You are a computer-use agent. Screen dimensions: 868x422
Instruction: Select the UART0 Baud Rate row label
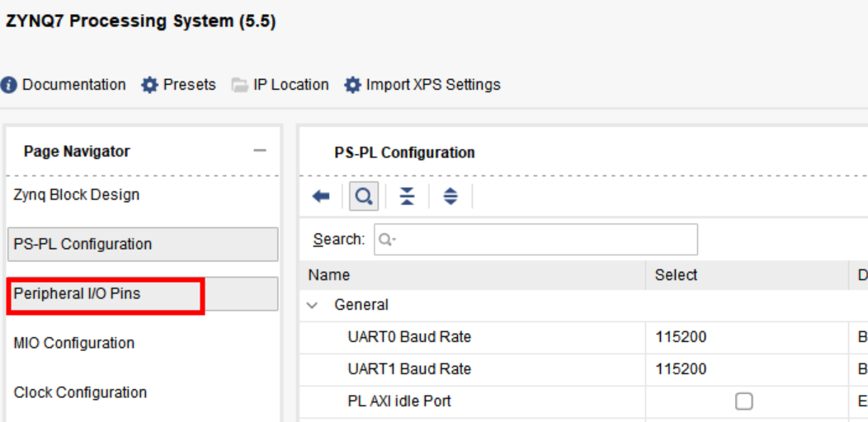[409, 337]
